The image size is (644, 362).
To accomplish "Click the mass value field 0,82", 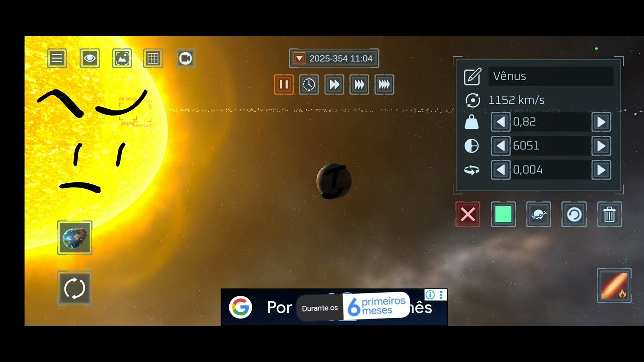I will coord(550,122).
